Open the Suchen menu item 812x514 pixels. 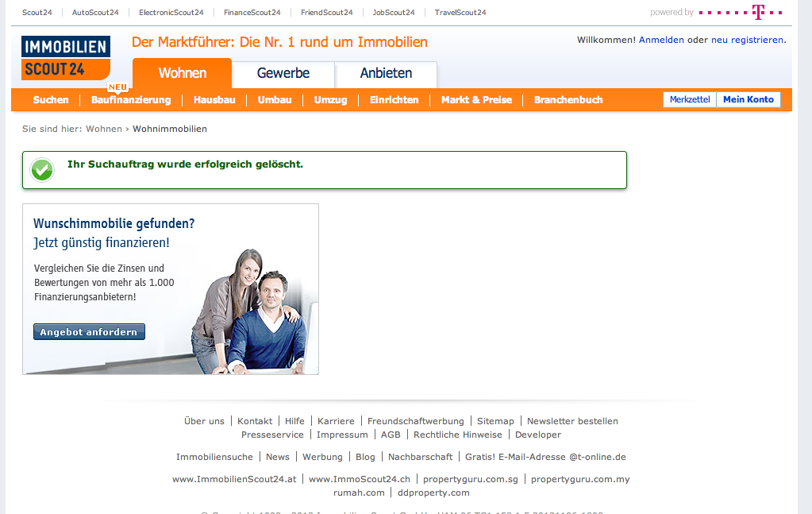click(x=51, y=100)
